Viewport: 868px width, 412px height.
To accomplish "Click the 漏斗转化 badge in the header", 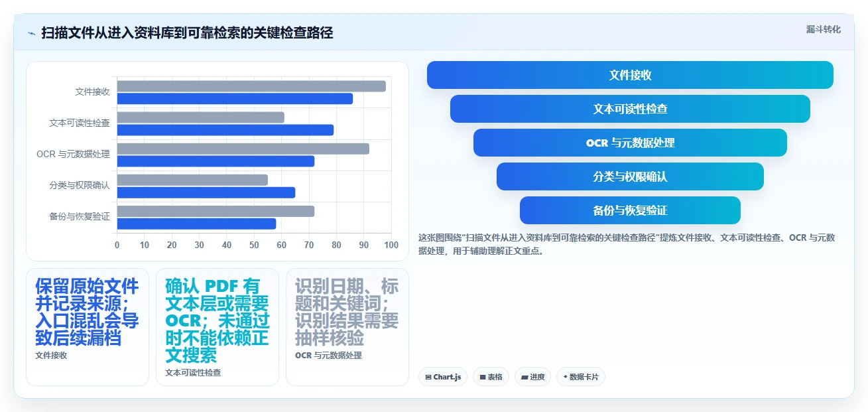I will point(824,29).
